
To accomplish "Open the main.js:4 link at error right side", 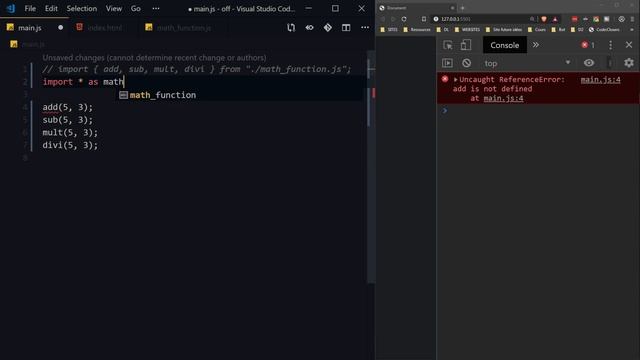I will pos(600,80).
